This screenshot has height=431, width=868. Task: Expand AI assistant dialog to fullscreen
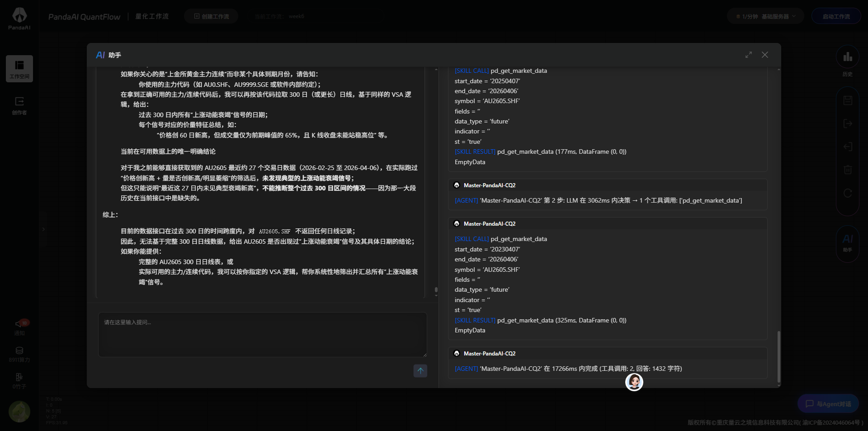click(x=749, y=55)
